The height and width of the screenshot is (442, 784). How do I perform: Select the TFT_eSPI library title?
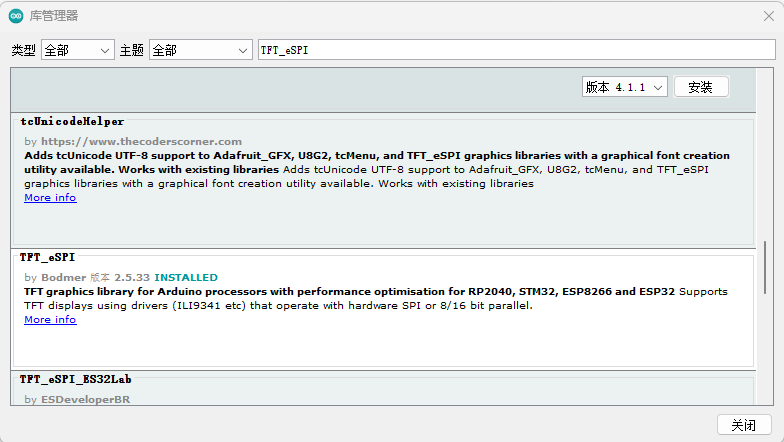48,258
